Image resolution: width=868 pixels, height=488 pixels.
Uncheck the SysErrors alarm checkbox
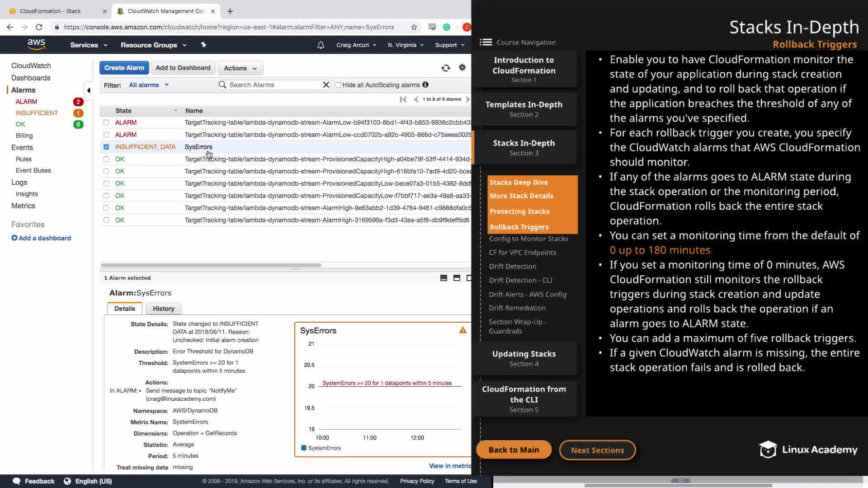tap(106, 147)
